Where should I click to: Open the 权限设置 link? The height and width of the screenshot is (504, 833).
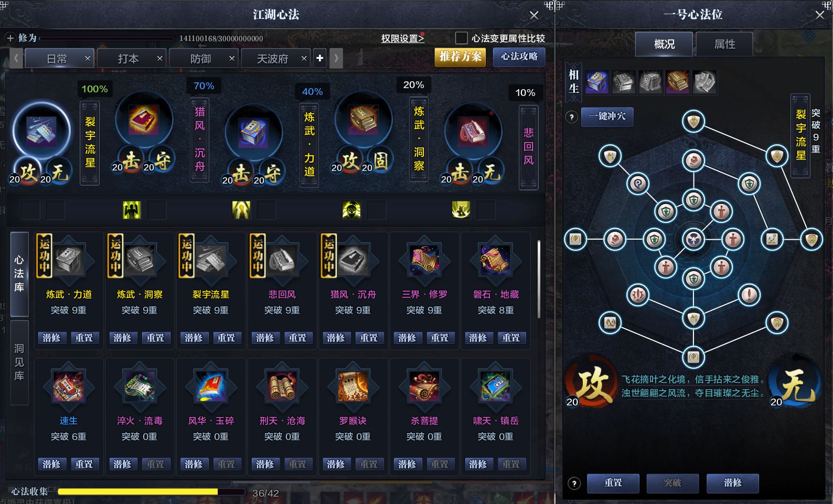pos(402,38)
